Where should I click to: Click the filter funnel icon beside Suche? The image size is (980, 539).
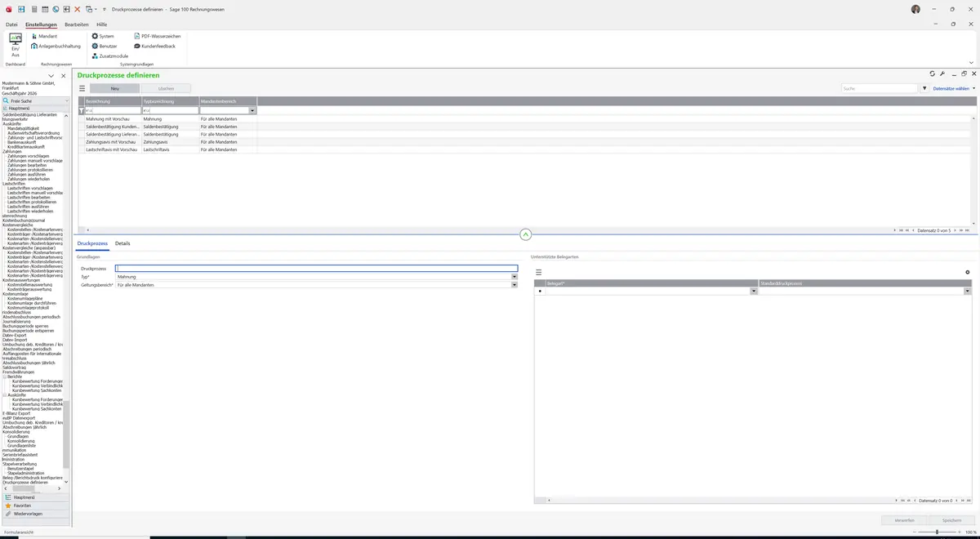coord(924,88)
